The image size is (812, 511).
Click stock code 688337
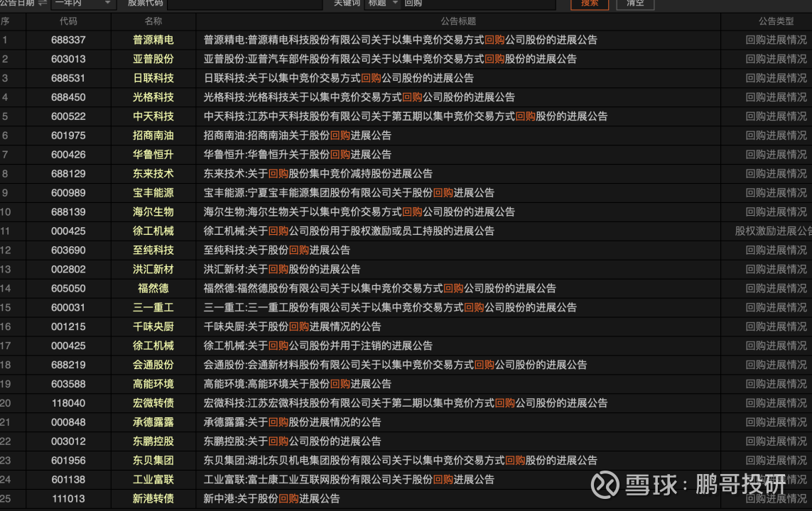click(68, 40)
